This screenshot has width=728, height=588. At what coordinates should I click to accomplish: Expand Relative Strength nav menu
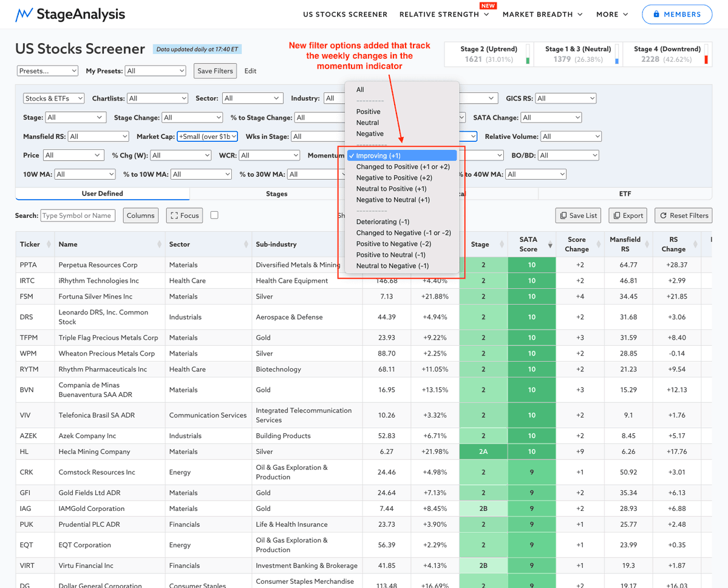(444, 15)
